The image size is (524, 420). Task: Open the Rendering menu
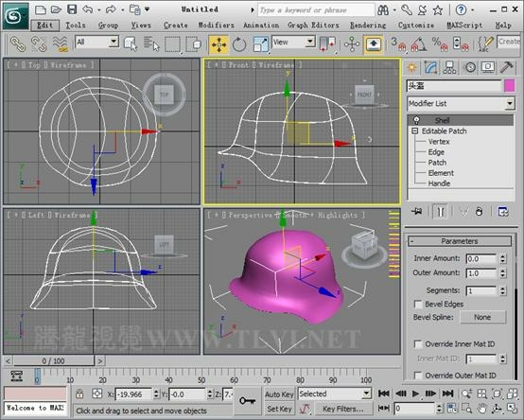(x=368, y=26)
